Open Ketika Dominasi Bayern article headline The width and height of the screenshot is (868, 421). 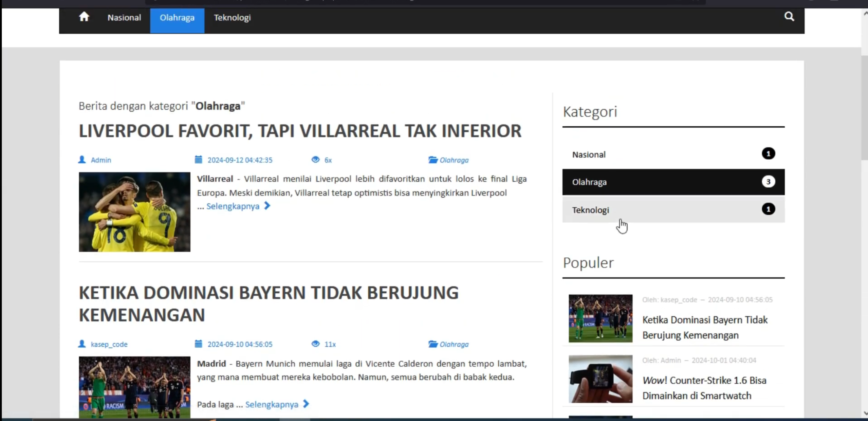pos(269,304)
